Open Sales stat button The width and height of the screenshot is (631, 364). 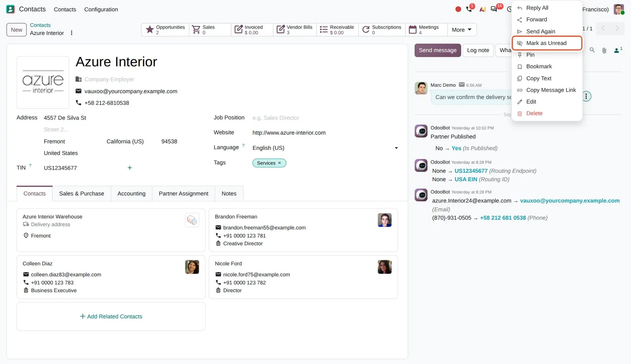[210, 30]
